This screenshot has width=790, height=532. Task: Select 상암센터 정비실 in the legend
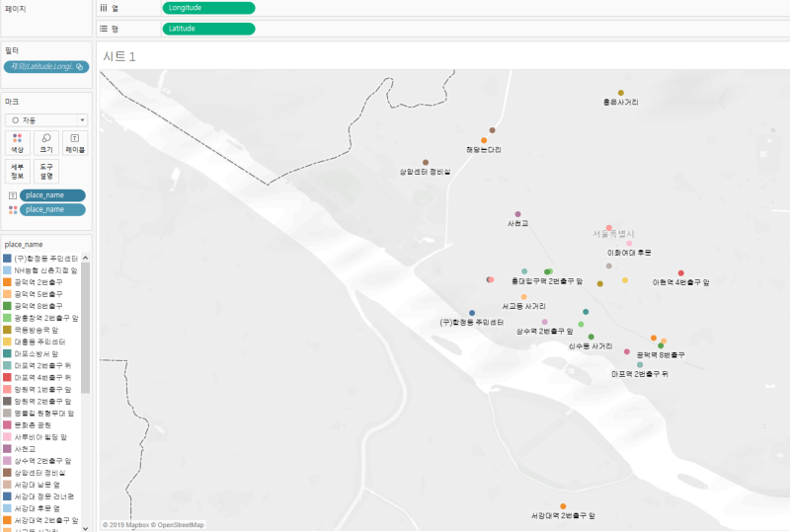(39, 473)
